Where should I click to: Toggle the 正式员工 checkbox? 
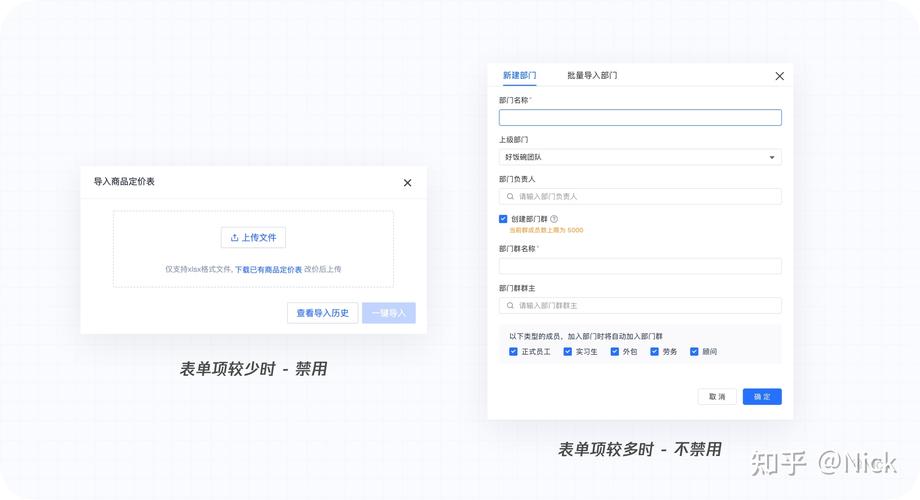[x=513, y=352]
